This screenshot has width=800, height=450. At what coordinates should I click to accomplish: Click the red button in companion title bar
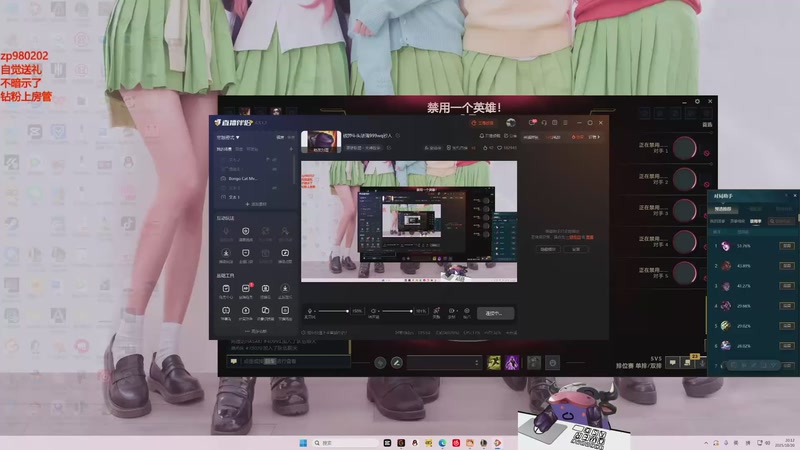(483, 123)
